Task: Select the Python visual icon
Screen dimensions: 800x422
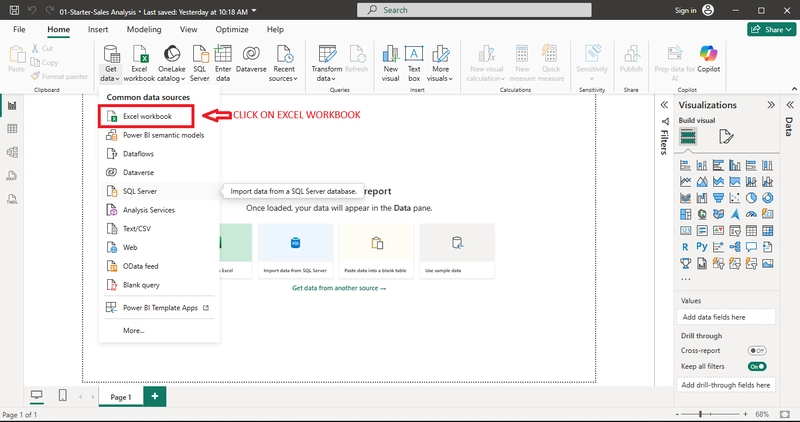Action: click(x=702, y=247)
